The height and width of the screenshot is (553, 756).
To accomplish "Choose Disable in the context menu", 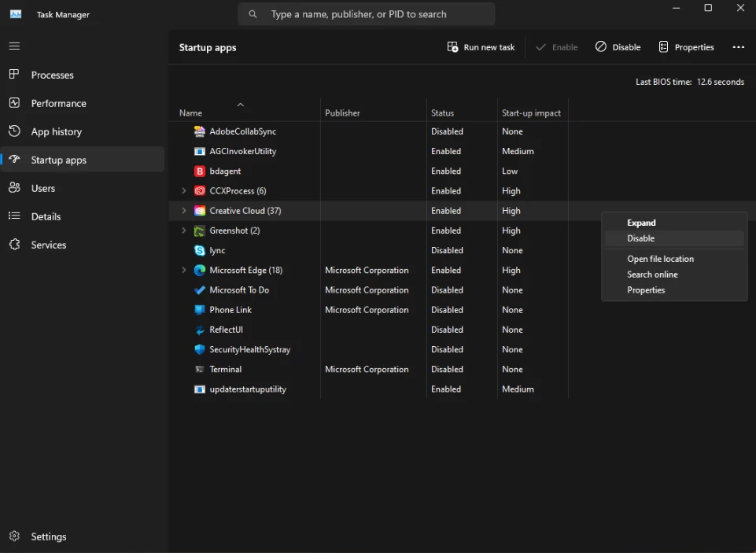I will (674, 238).
